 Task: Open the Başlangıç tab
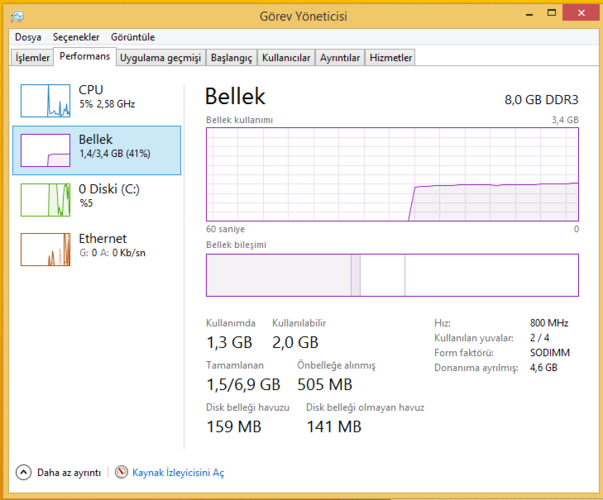click(x=232, y=58)
